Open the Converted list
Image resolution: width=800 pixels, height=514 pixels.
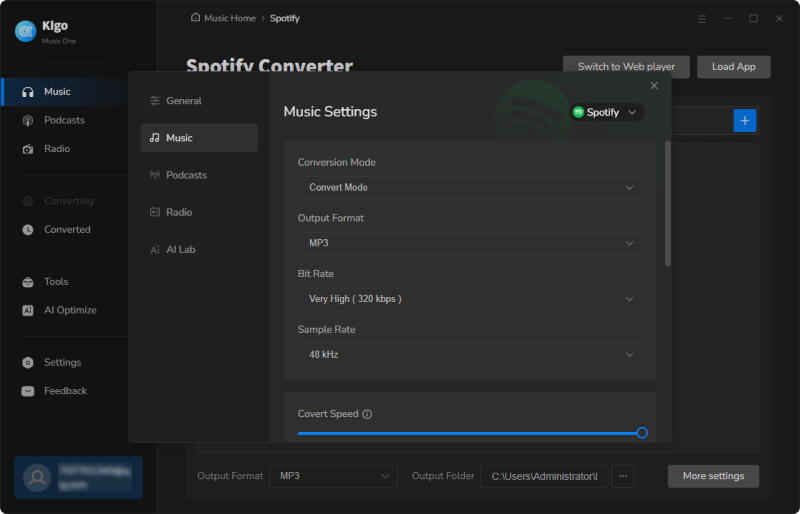pyautogui.click(x=65, y=230)
